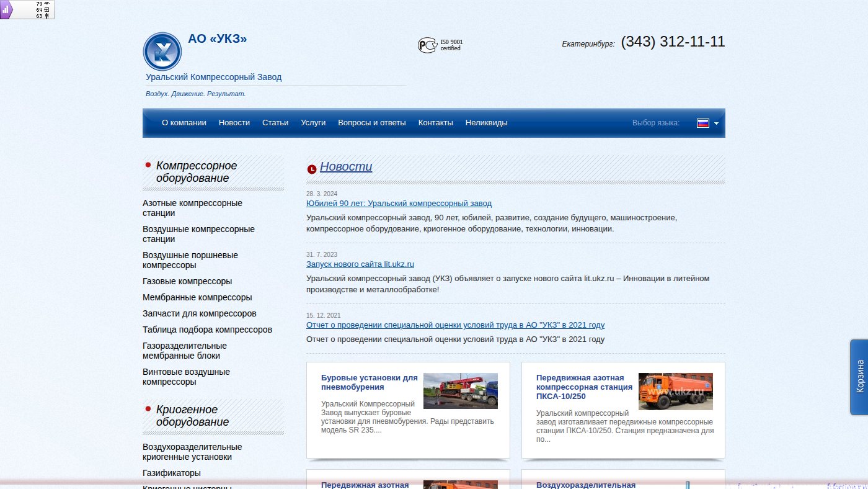868x489 pixels.
Task: Go to the Статьи menu section
Action: pyautogui.click(x=275, y=123)
